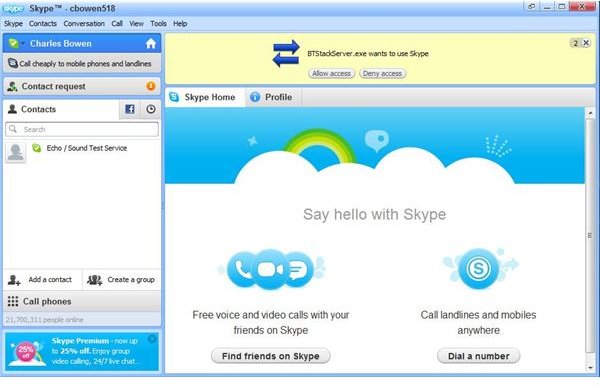Click the blue access-request arrows icon

click(286, 54)
